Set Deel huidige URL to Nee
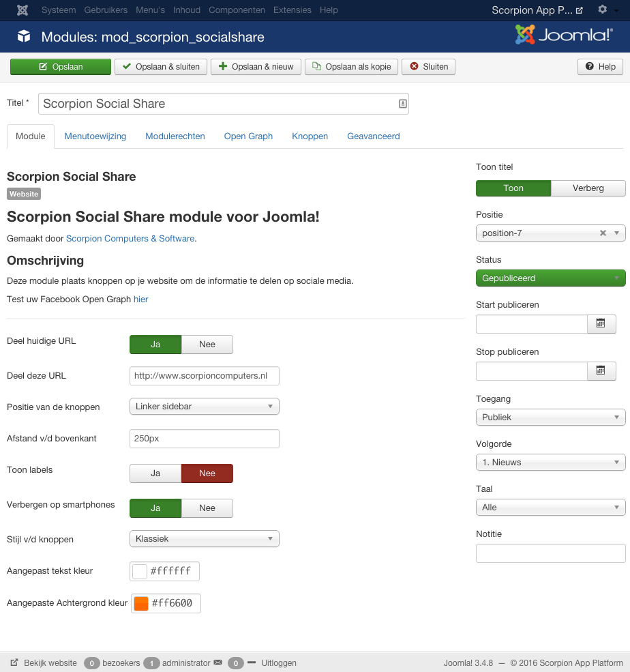Viewport: 630px width, 672px height. click(207, 345)
